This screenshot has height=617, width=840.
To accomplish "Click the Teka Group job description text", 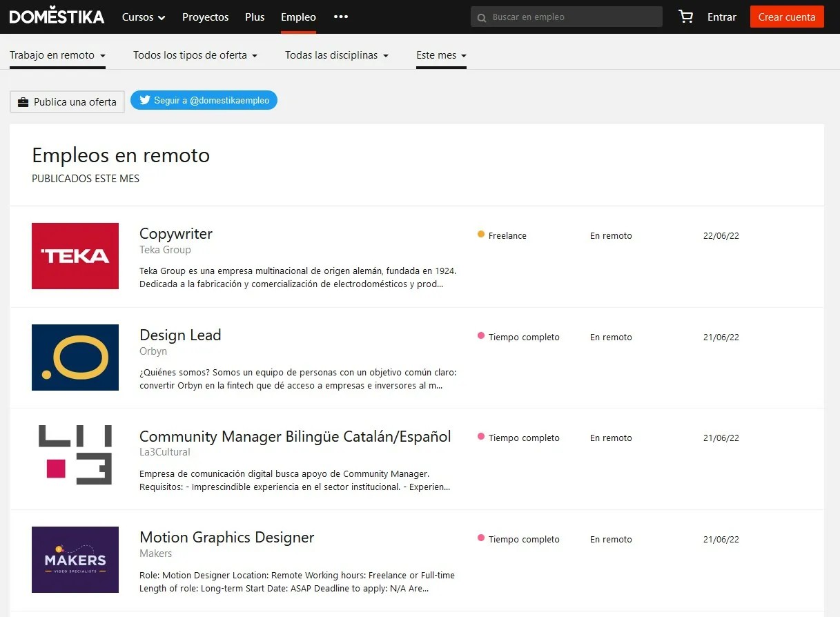I will [x=297, y=277].
